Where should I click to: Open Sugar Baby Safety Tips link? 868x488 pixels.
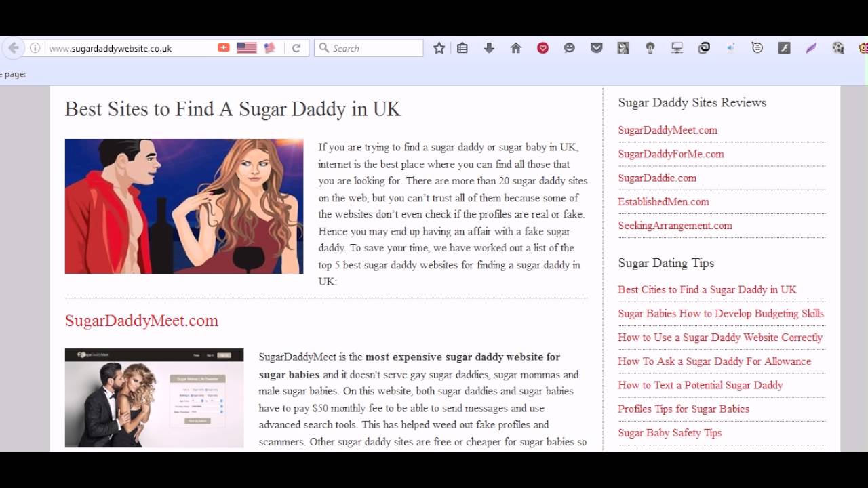pyautogui.click(x=669, y=433)
